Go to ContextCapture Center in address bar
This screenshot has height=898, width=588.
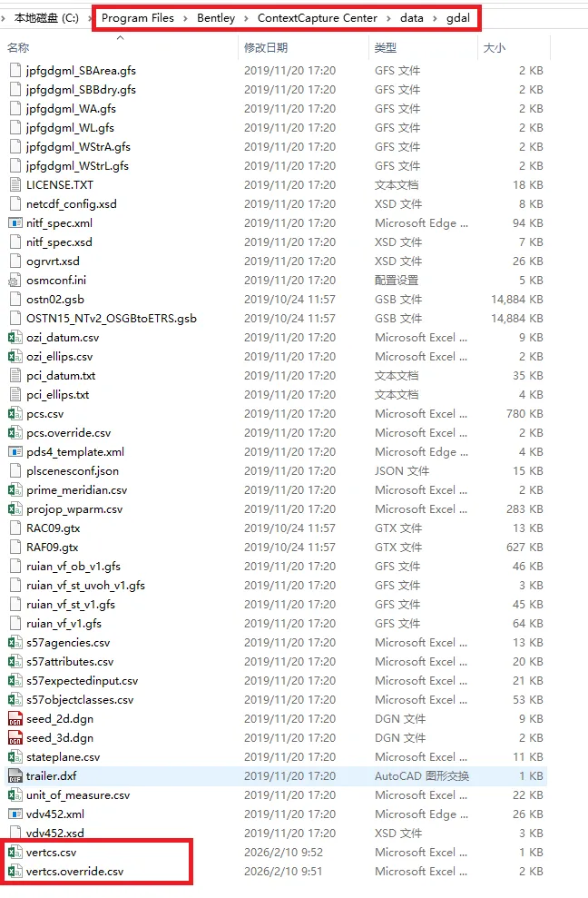pos(318,18)
